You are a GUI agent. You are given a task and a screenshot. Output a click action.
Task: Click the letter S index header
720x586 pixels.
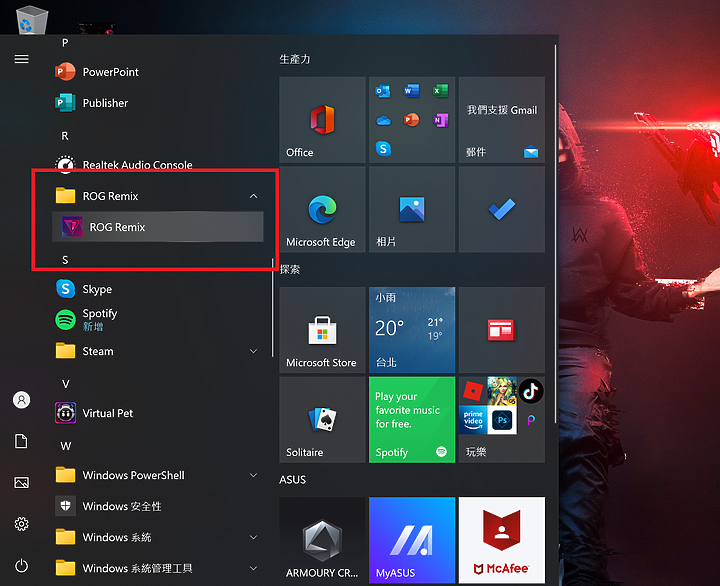click(x=65, y=260)
